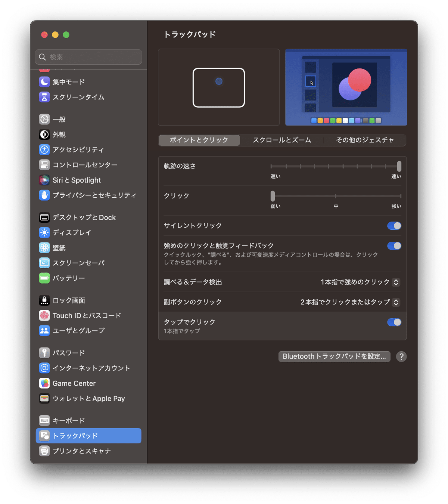Open the アクセシビリティ icon

44,150
